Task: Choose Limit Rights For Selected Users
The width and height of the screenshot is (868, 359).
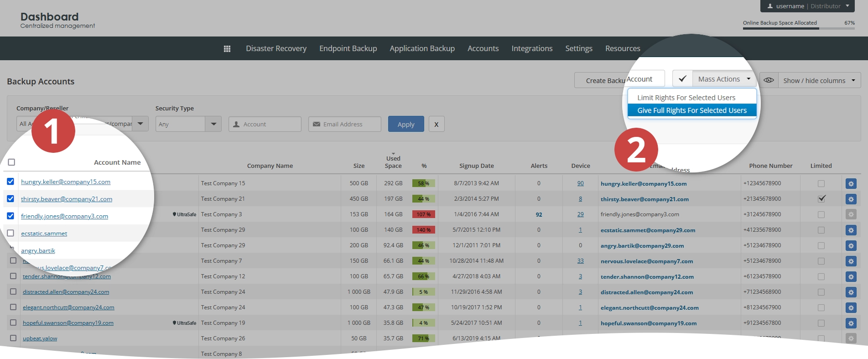Action: [692, 98]
